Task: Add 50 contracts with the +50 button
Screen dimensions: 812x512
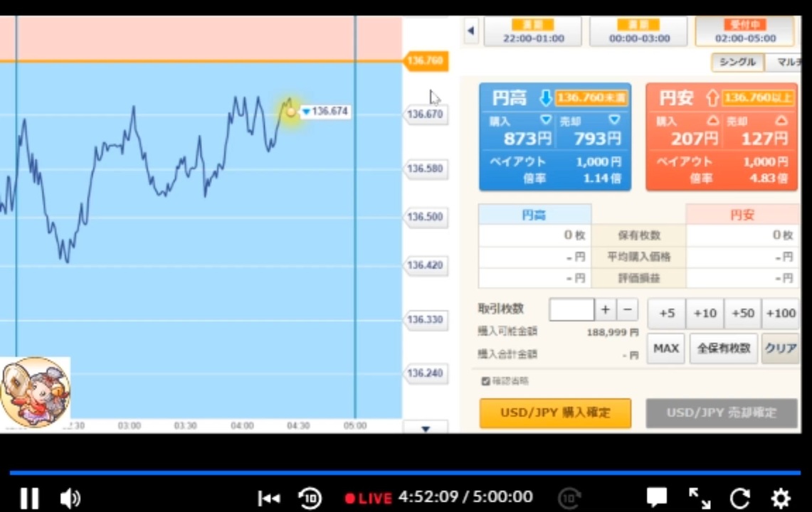Action: (742, 313)
